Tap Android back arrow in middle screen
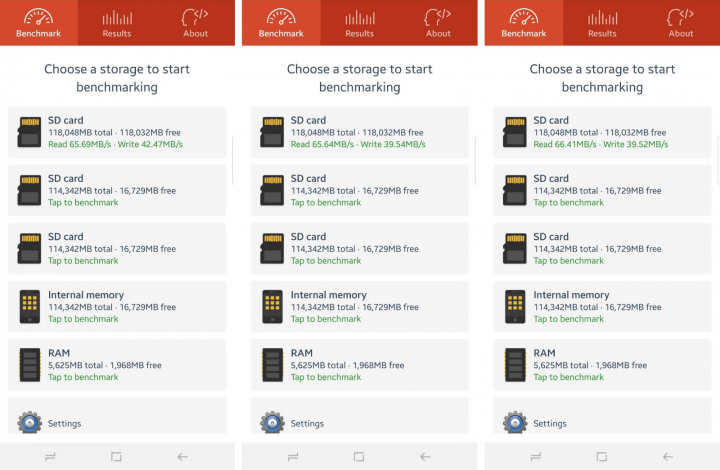 tap(425, 457)
